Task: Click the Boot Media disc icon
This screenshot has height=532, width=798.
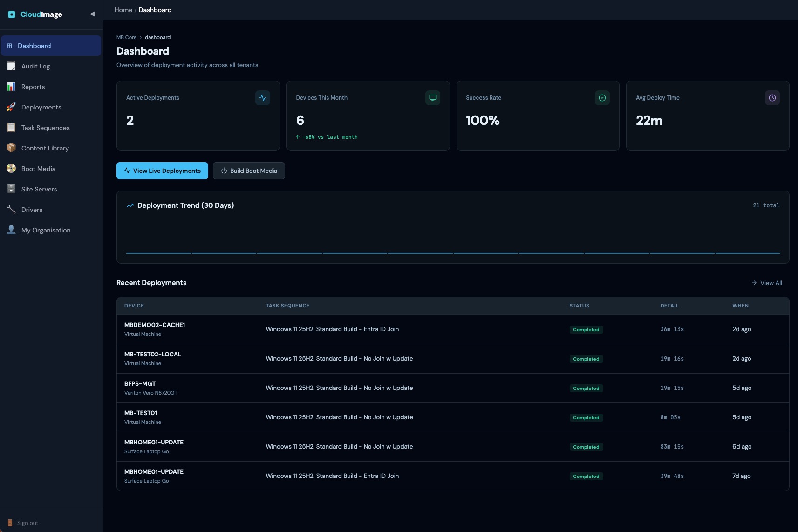Action: click(x=11, y=169)
